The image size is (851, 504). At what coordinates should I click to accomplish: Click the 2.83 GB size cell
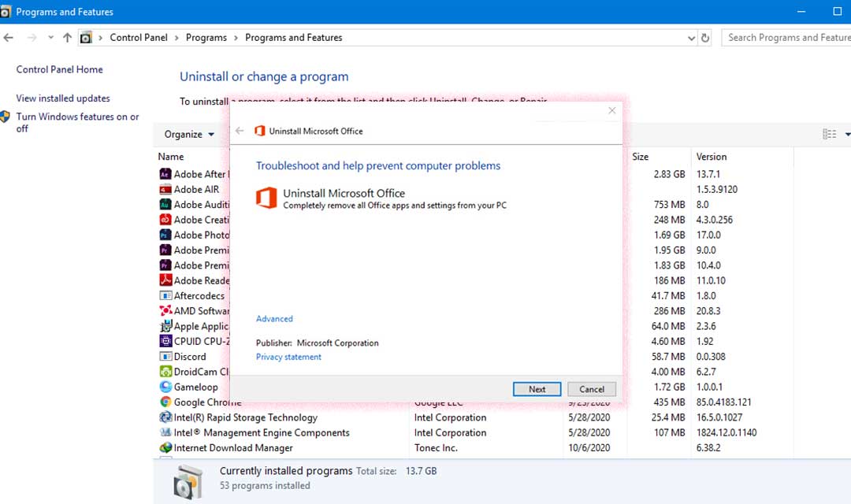pyautogui.click(x=669, y=174)
